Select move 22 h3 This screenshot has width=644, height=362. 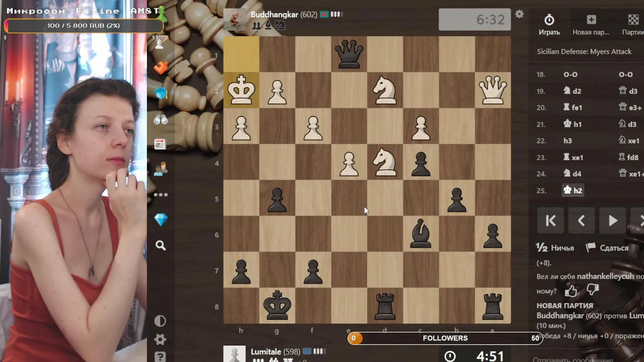(568, 141)
